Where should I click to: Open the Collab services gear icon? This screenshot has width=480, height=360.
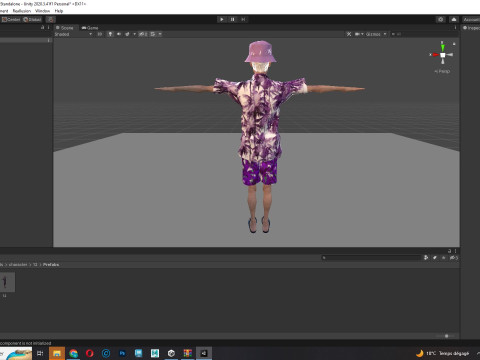[441, 19]
